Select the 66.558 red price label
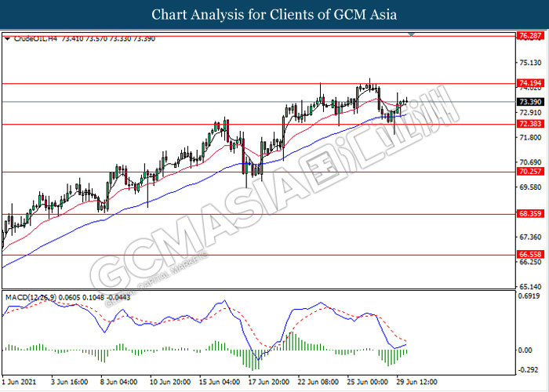Image resolution: width=549 pixels, height=392 pixels. (x=530, y=255)
